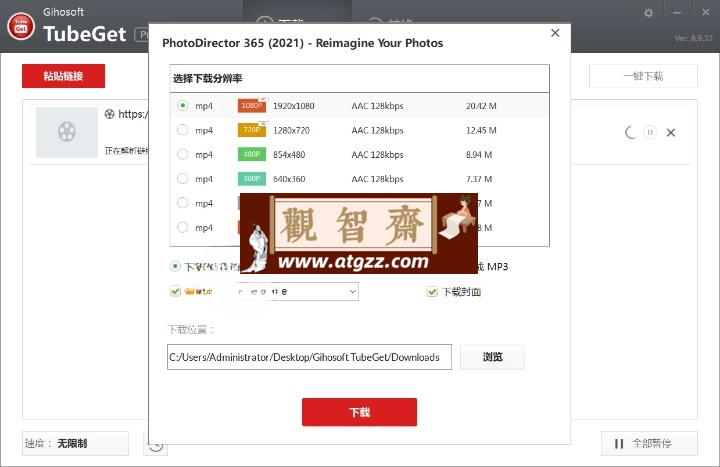The height and width of the screenshot is (467, 720).
Task: Click the 7.37 M file size text
Action: [x=479, y=179]
